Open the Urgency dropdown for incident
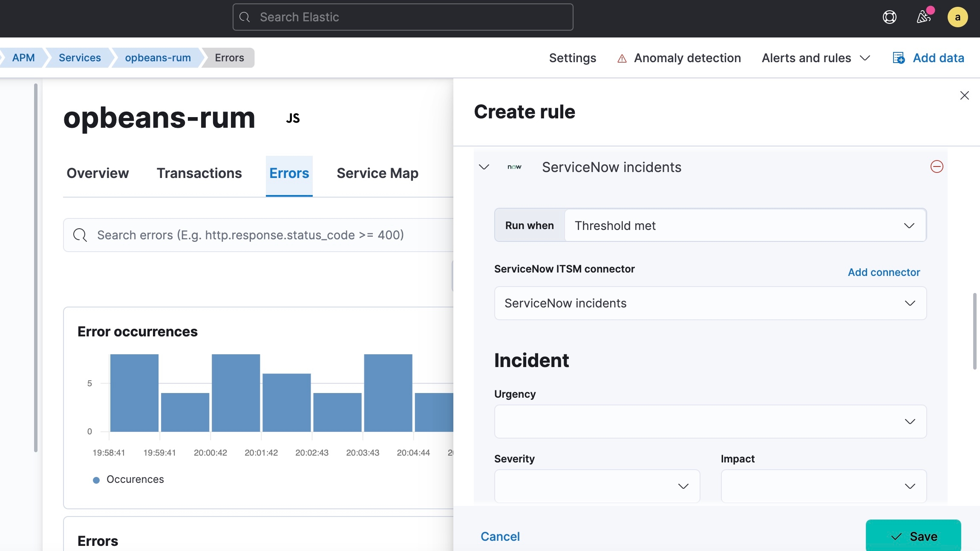 710,420
